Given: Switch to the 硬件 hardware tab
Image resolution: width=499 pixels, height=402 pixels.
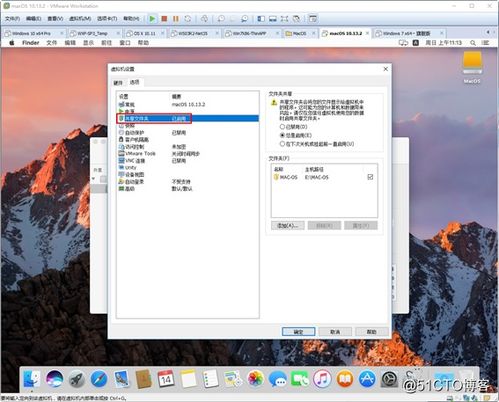Looking at the screenshot, I should click(x=118, y=82).
